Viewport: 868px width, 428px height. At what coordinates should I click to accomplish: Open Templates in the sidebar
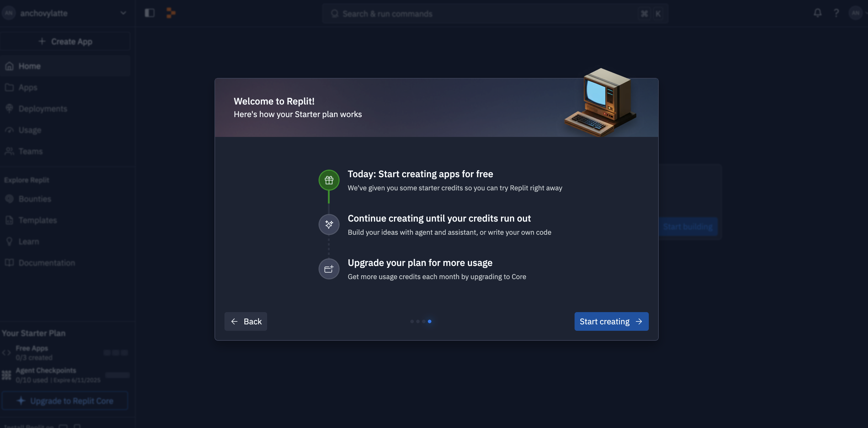65,220
